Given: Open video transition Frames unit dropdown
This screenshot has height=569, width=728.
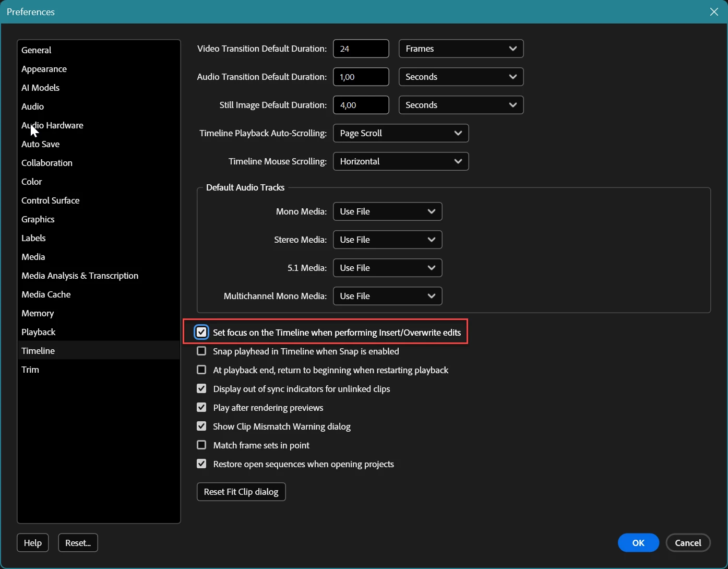Looking at the screenshot, I should 461,49.
